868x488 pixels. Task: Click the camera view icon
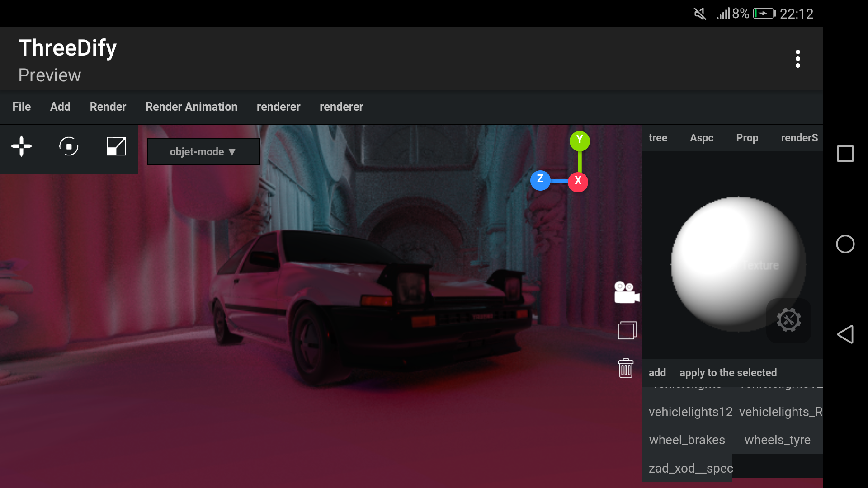(x=627, y=293)
